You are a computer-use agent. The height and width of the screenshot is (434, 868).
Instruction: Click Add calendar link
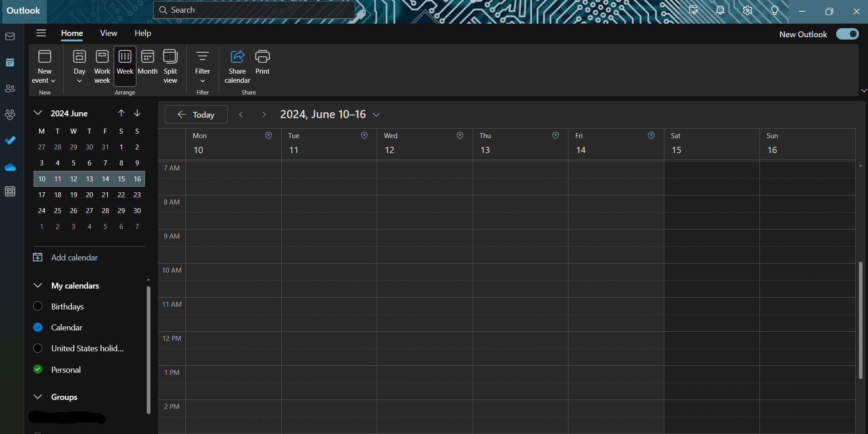coord(74,257)
